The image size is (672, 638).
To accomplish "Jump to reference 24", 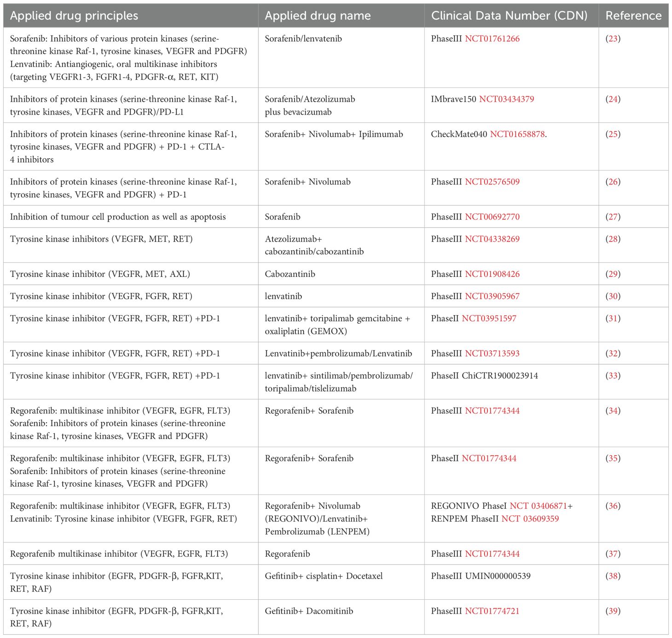I will coord(613,99).
